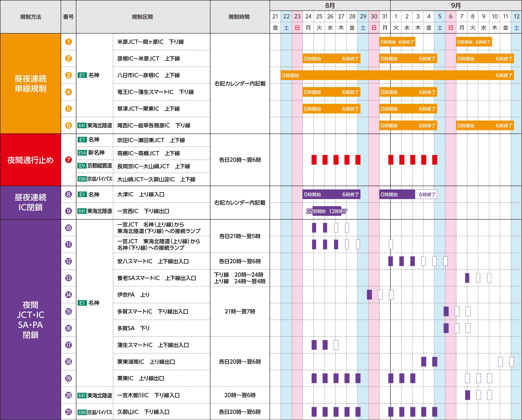The width and height of the screenshot is (522, 420).
Task: Click the E88 badge in the 夜間通行止め section
Action: pos(82,179)
